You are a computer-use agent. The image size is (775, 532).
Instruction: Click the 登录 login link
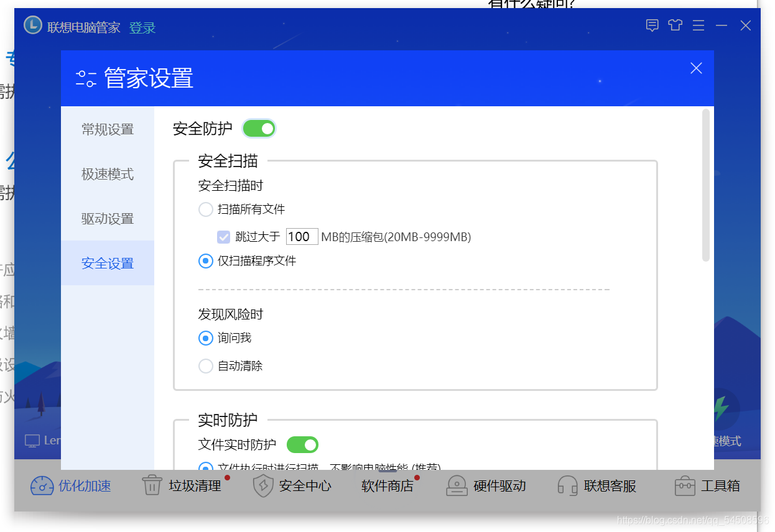[x=142, y=27]
